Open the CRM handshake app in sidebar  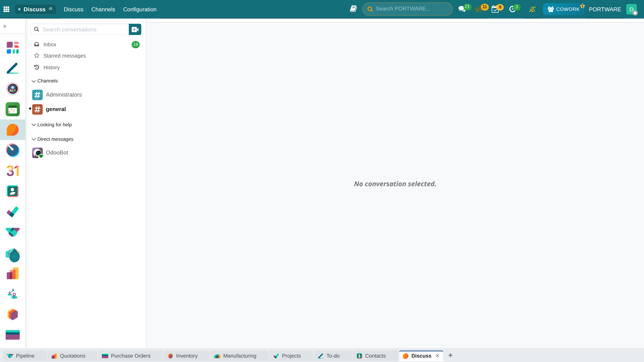coord(13,232)
